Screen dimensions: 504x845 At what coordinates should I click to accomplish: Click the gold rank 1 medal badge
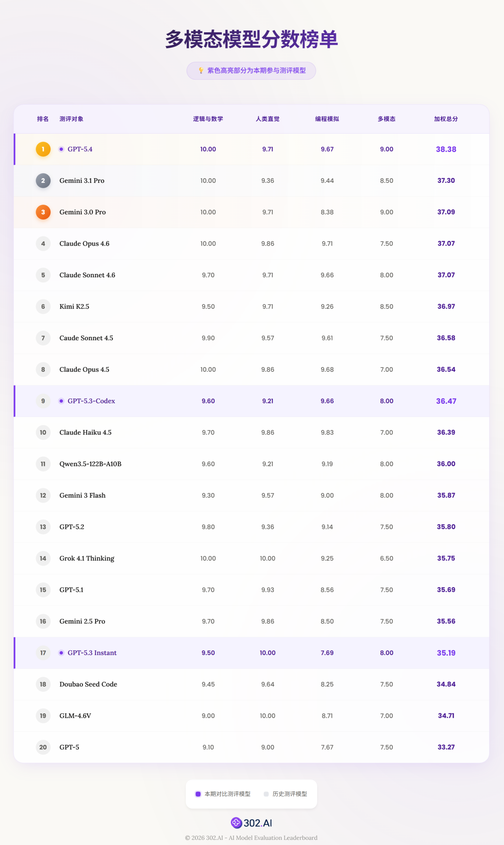tap(43, 149)
